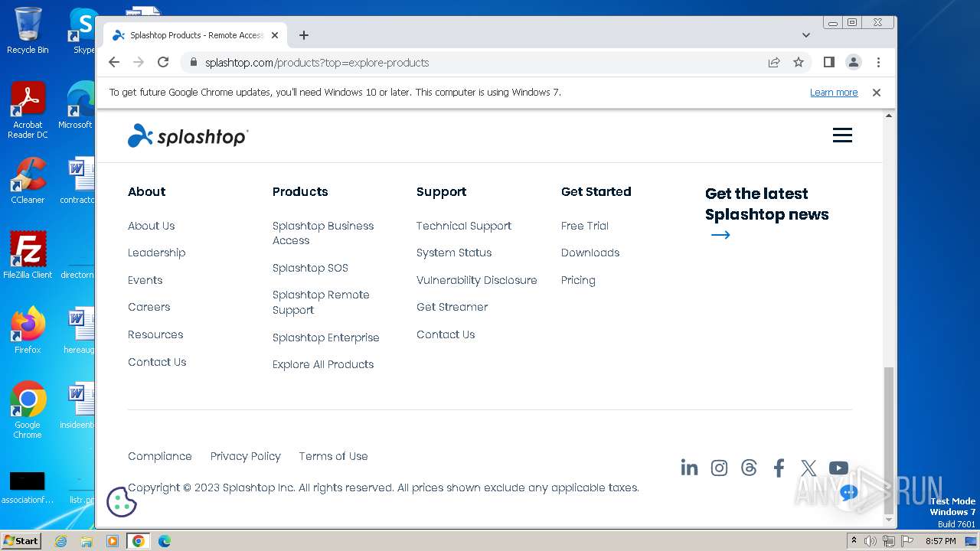Open the Downloads link

point(590,253)
